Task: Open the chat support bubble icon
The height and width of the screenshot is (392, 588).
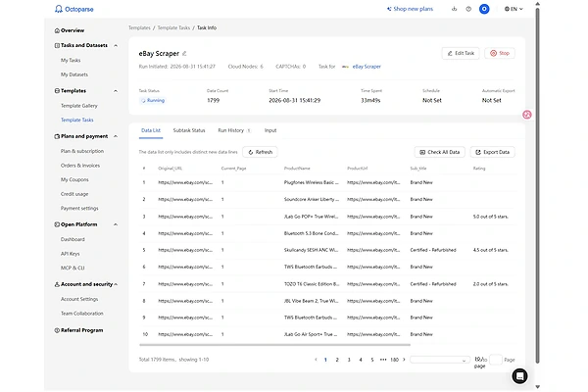Action: pyautogui.click(x=519, y=376)
